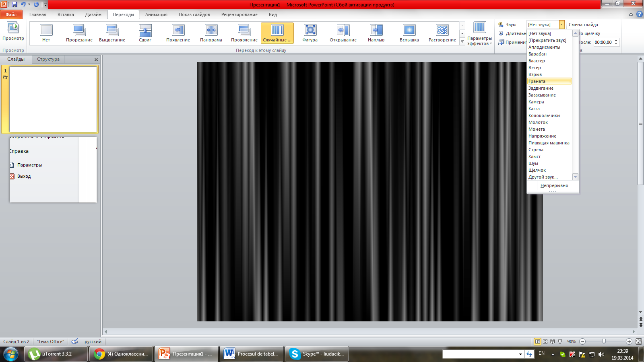Choose Колокольчики sound
The image size is (644, 362).
click(x=549, y=115)
